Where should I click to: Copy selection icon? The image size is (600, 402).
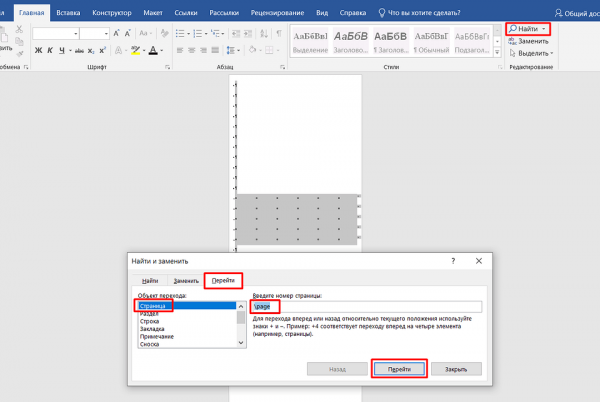pyautogui.click(x=19, y=41)
